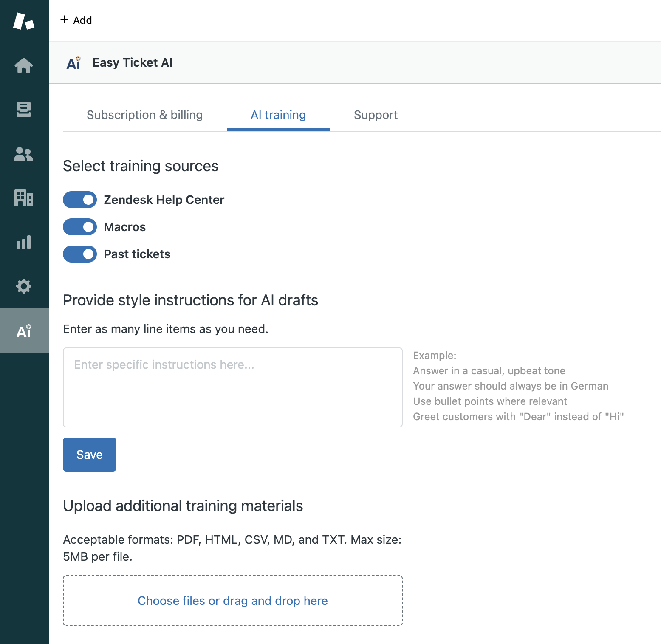Switch to the Subscription & billing tab
The width and height of the screenshot is (661, 644).
pos(144,115)
